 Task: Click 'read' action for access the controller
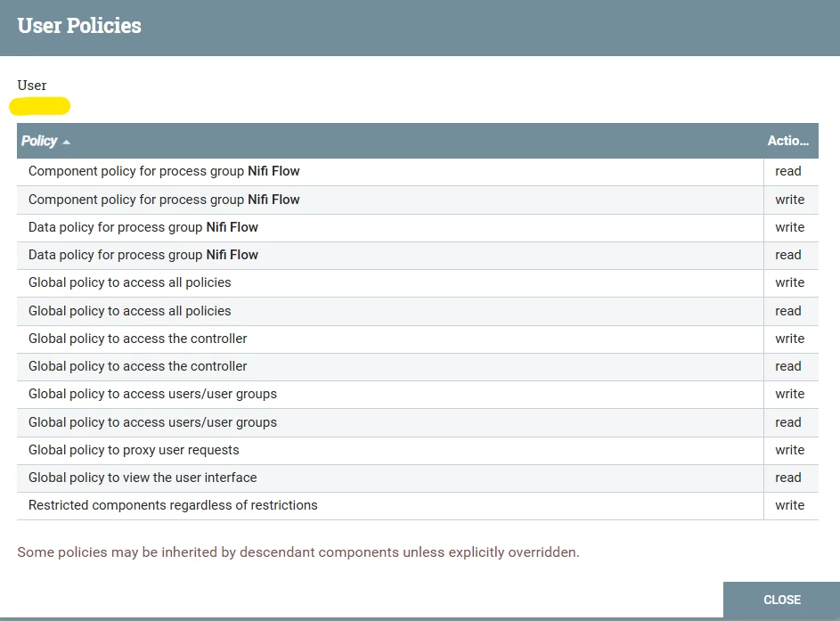pyautogui.click(x=788, y=366)
